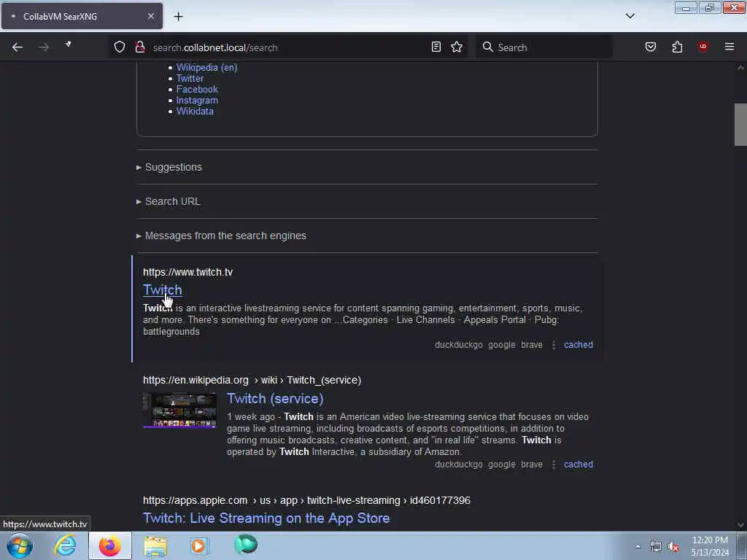Open the Facebook link
This screenshot has width=747, height=560.
(x=197, y=90)
